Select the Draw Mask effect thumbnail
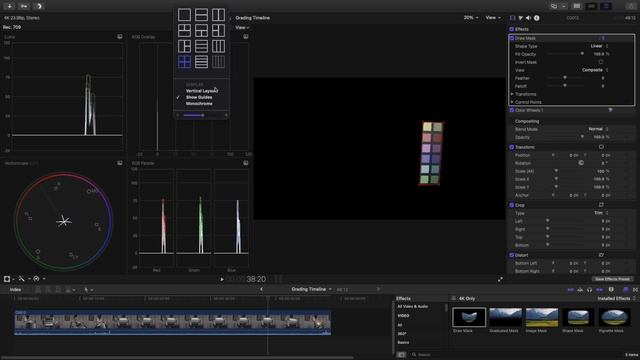This screenshot has width=640, height=360. click(x=469, y=317)
